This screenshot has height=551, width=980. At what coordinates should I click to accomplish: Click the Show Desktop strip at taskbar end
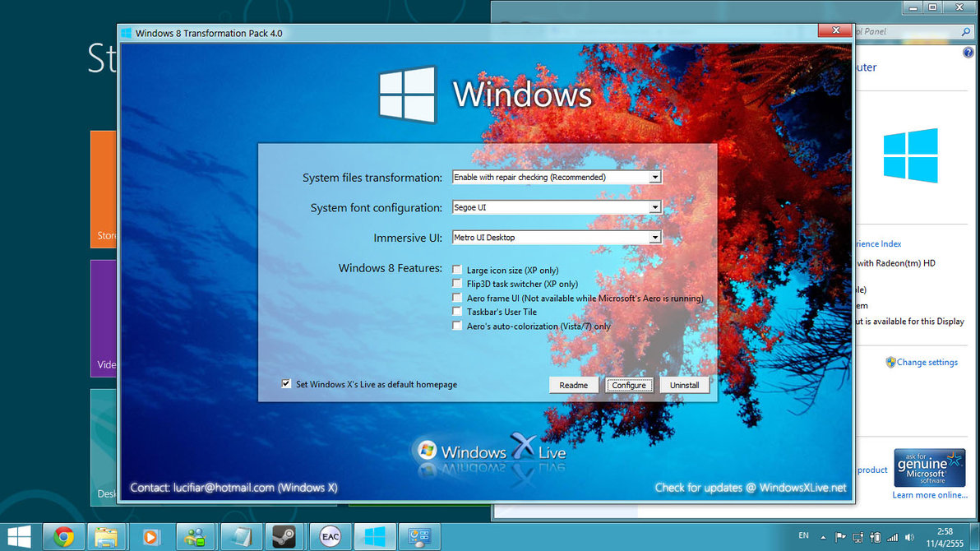coord(974,537)
